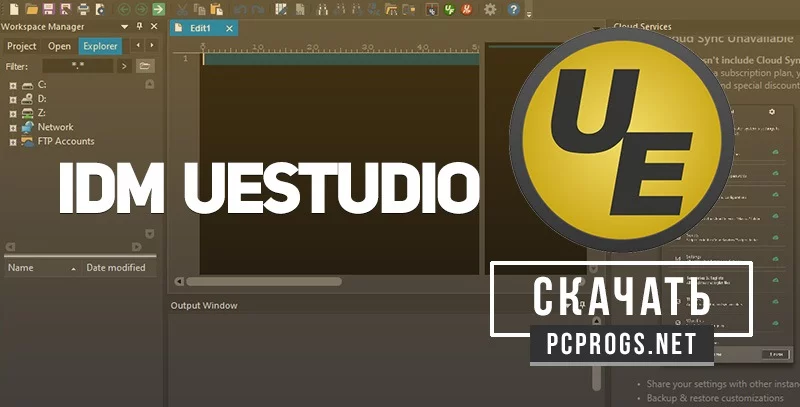
Task: Click the editor horizontal scrollbar thumb
Action: point(264,281)
